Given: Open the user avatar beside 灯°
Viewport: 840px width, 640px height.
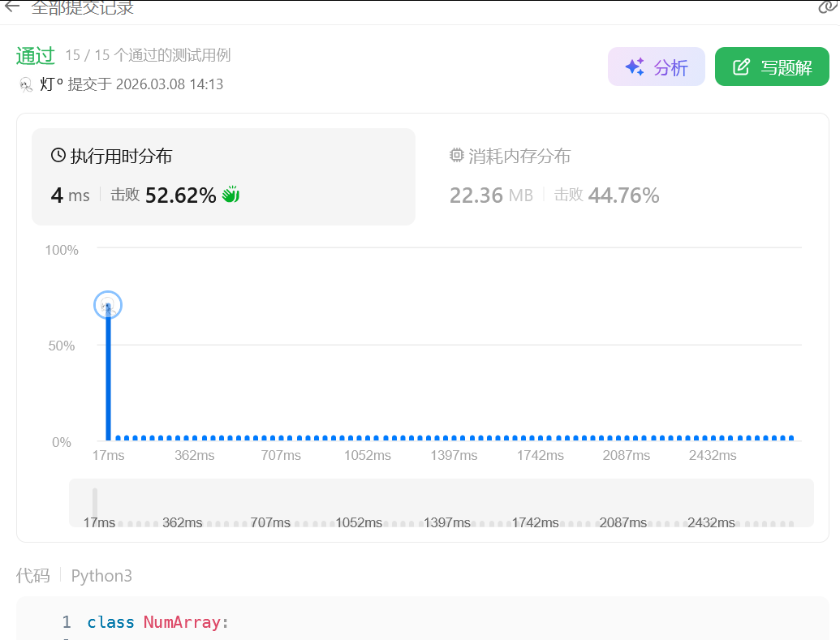Looking at the screenshot, I should coord(26,84).
